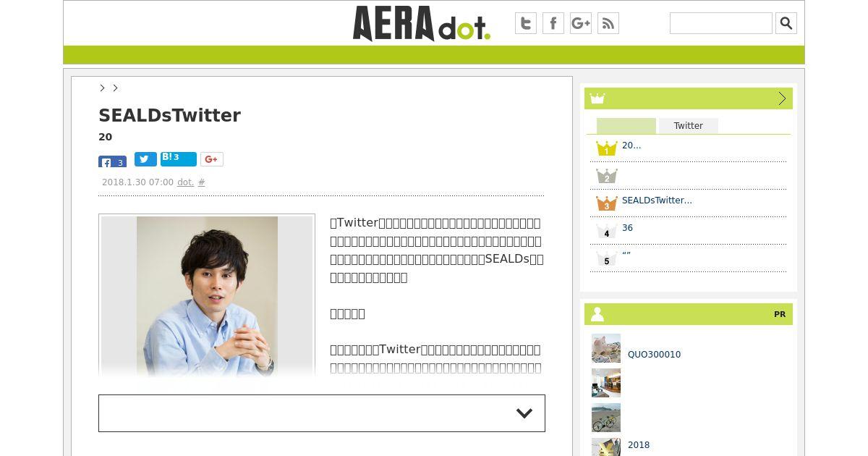
Task: Click the AERA dot. logo
Action: 422,23
